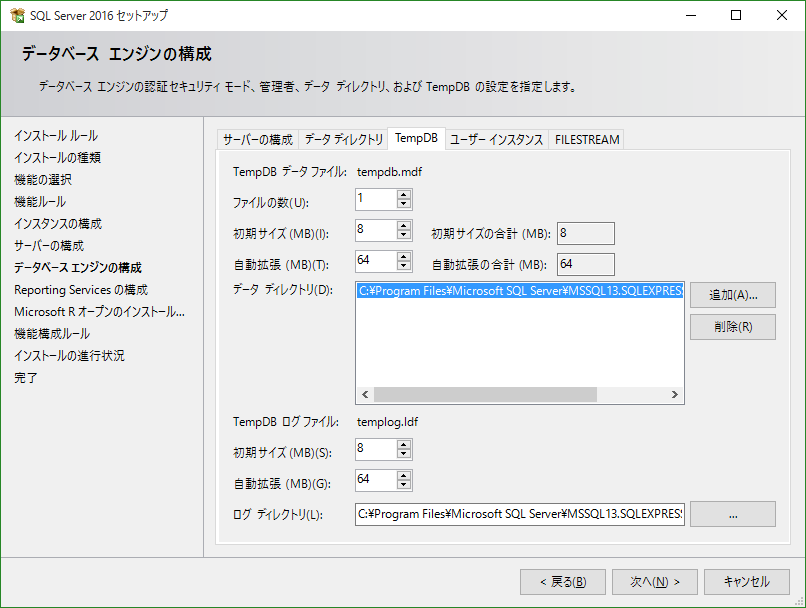Image resolution: width=806 pixels, height=608 pixels.
Task: Select the ユーザー インスタンス tab
Action: click(x=496, y=139)
